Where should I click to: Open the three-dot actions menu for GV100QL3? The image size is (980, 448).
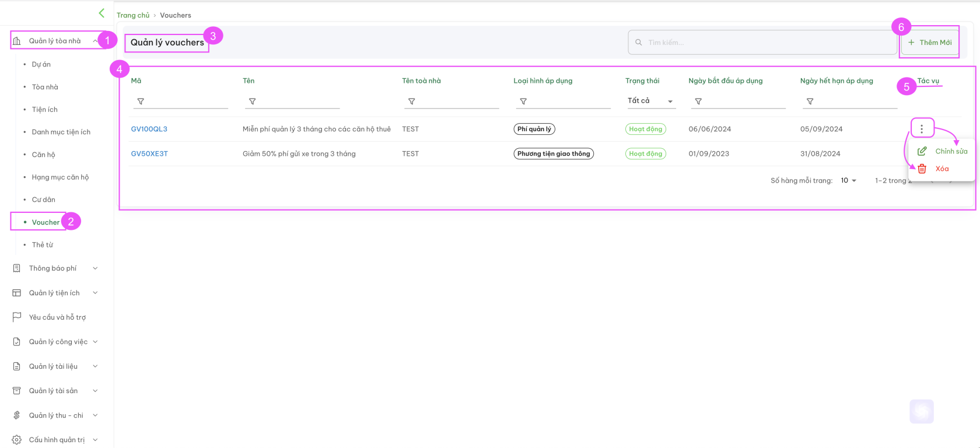tap(922, 128)
